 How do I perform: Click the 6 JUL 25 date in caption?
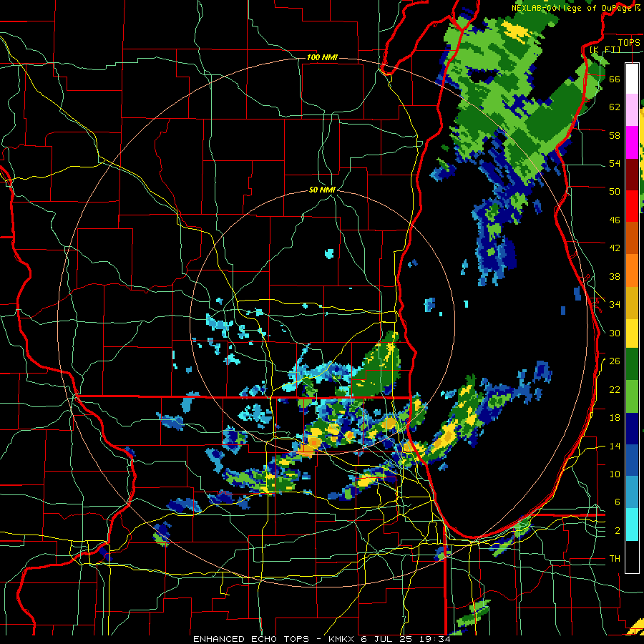pyautogui.click(x=388, y=639)
